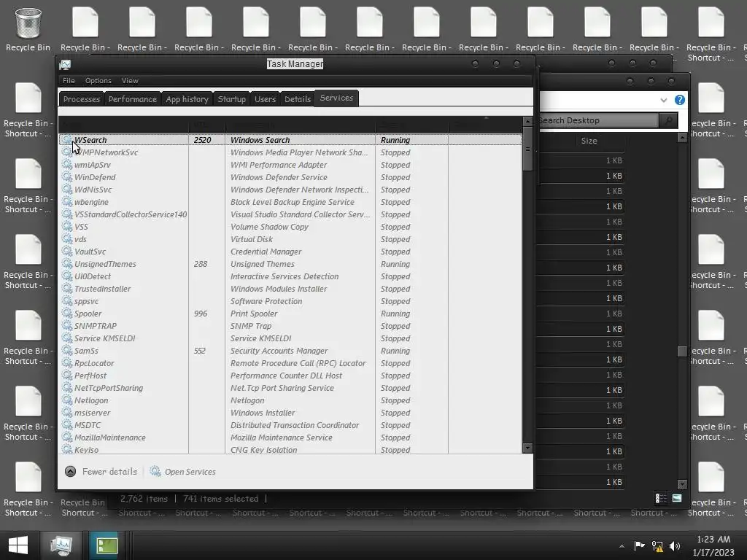The height and width of the screenshot is (560, 747).
Task: Click services list scroll down arrow
Action: click(x=527, y=448)
